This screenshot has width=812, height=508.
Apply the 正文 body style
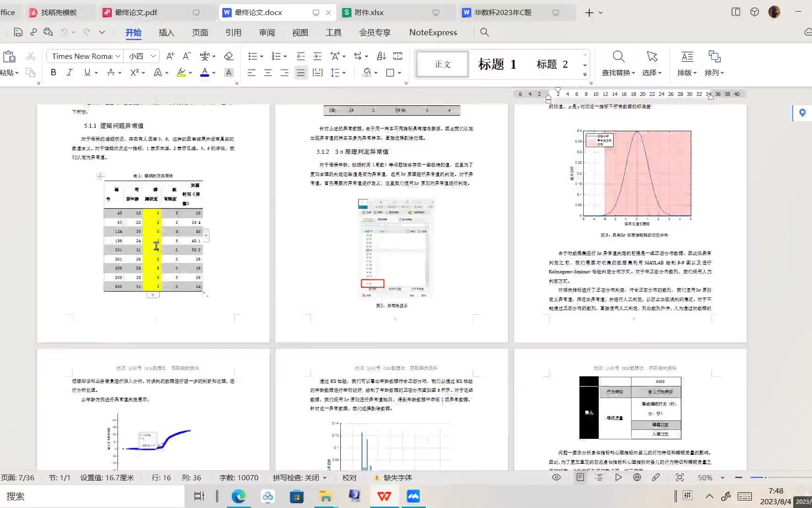(x=442, y=64)
